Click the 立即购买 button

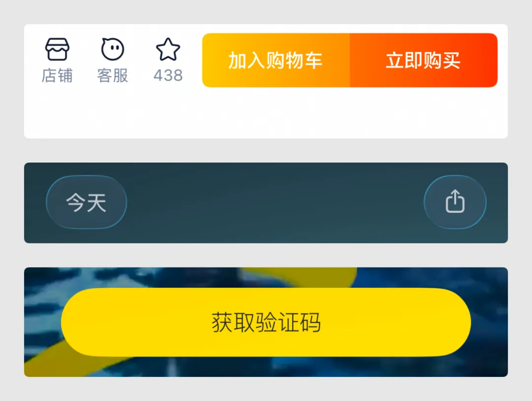(x=424, y=60)
